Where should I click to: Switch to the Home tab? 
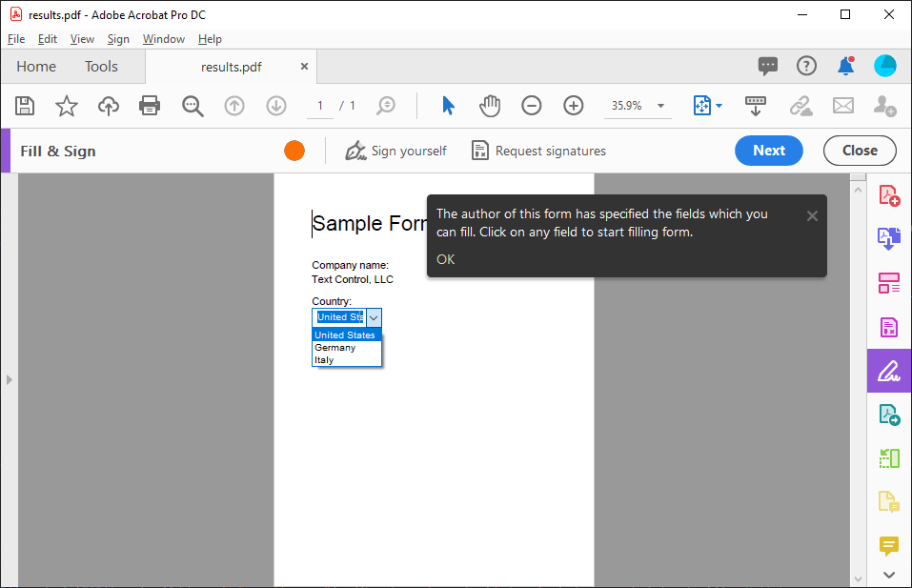[36, 67]
